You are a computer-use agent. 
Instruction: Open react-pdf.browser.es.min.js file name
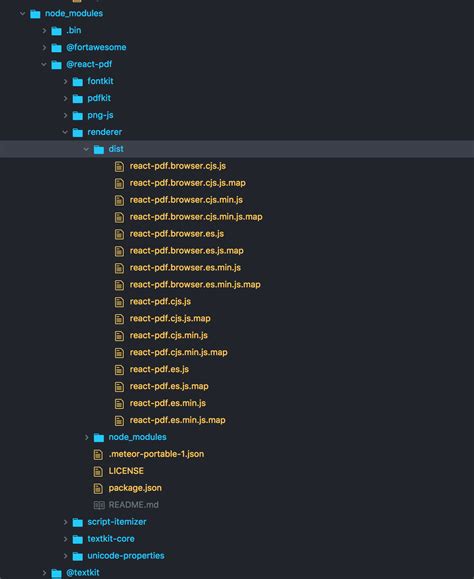[x=185, y=268]
